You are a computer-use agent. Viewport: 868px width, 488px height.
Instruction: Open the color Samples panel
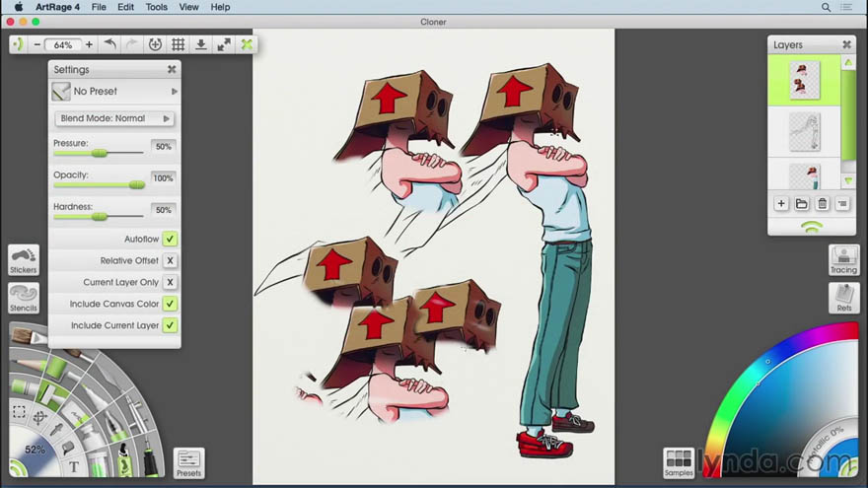(x=679, y=463)
